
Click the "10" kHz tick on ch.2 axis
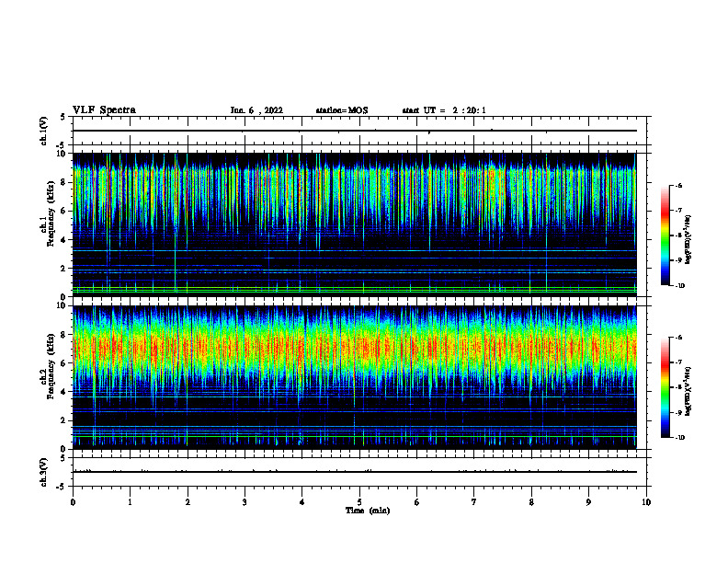click(63, 305)
